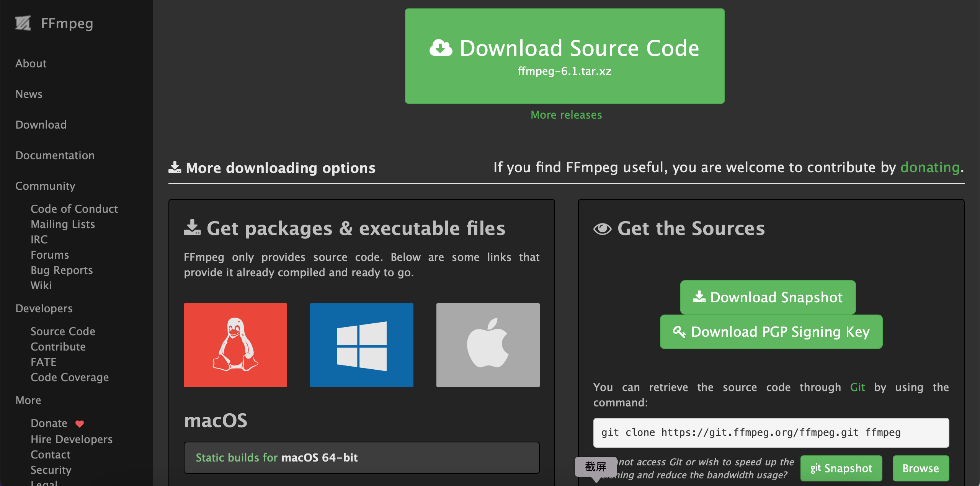Open the About page in sidebar

(x=31, y=63)
